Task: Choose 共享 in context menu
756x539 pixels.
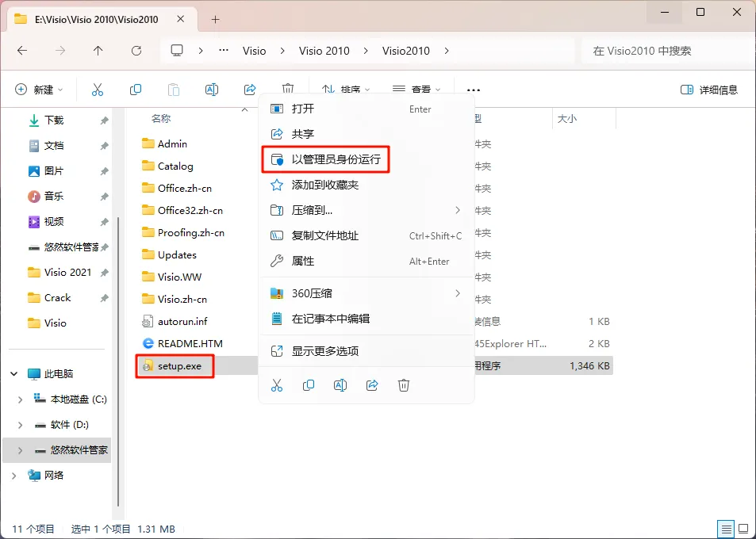Action: tap(366, 134)
